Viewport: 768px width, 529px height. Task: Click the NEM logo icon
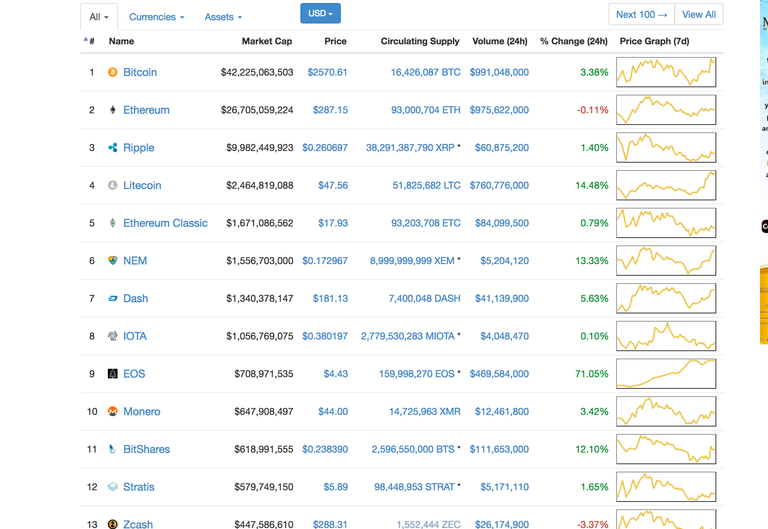(x=113, y=261)
